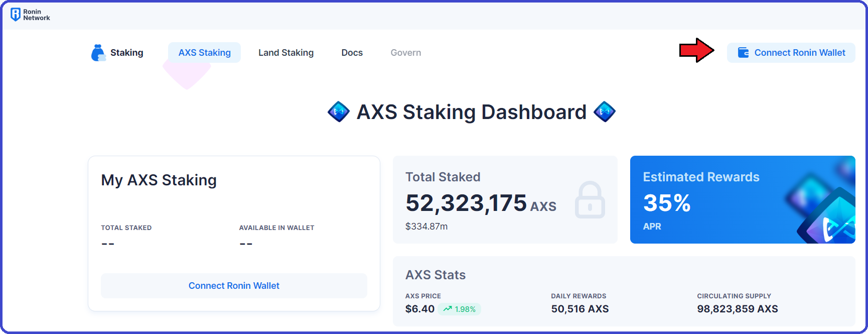Click the AXS gem icon left of the title
The height and width of the screenshot is (334, 868).
pyautogui.click(x=339, y=112)
